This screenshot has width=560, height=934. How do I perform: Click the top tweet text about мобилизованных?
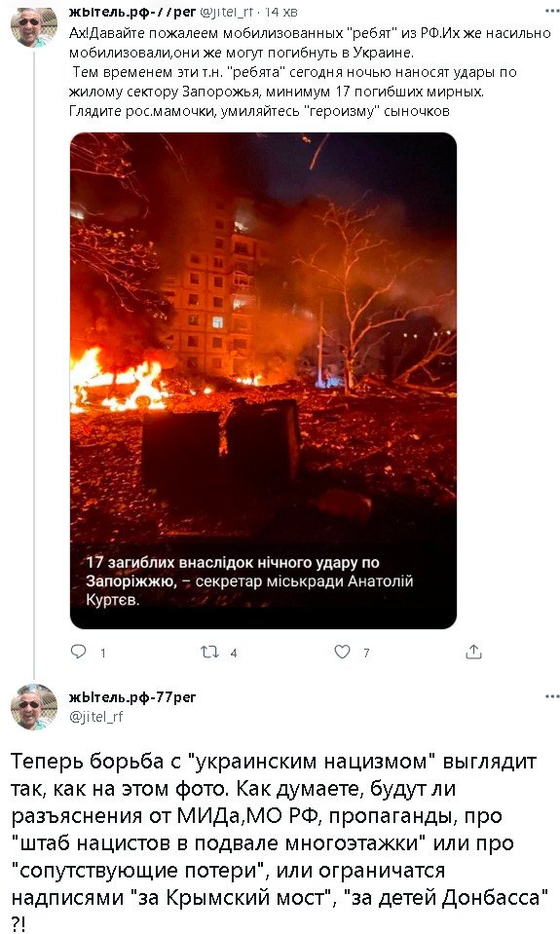point(310,72)
